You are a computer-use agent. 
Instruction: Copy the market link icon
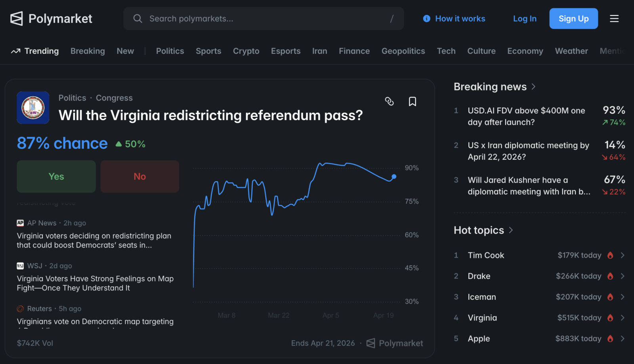click(x=390, y=101)
